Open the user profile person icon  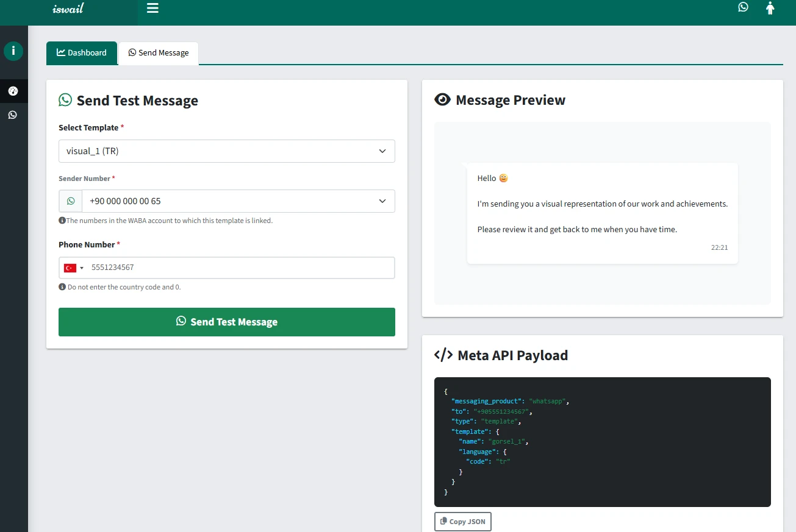(x=770, y=8)
